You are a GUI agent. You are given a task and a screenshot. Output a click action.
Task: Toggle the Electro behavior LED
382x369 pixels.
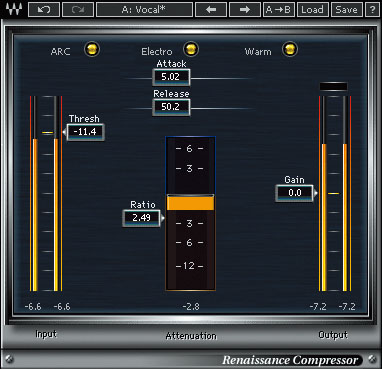[x=191, y=49]
